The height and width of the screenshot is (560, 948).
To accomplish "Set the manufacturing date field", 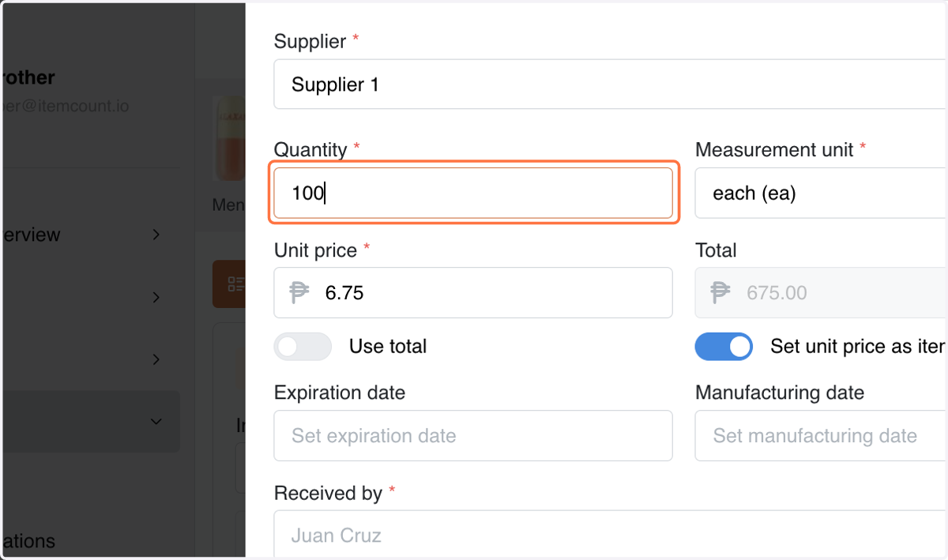I will coord(822,436).
